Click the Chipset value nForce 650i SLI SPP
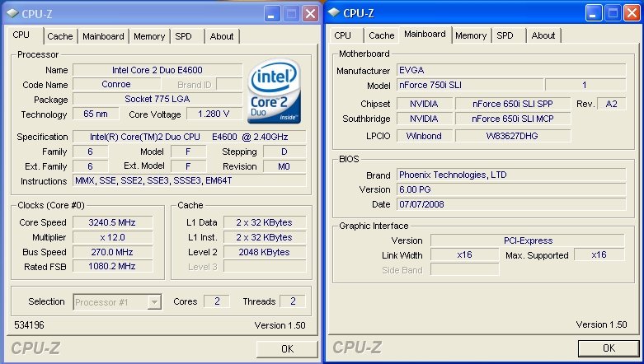This screenshot has width=644, height=364. [x=513, y=104]
